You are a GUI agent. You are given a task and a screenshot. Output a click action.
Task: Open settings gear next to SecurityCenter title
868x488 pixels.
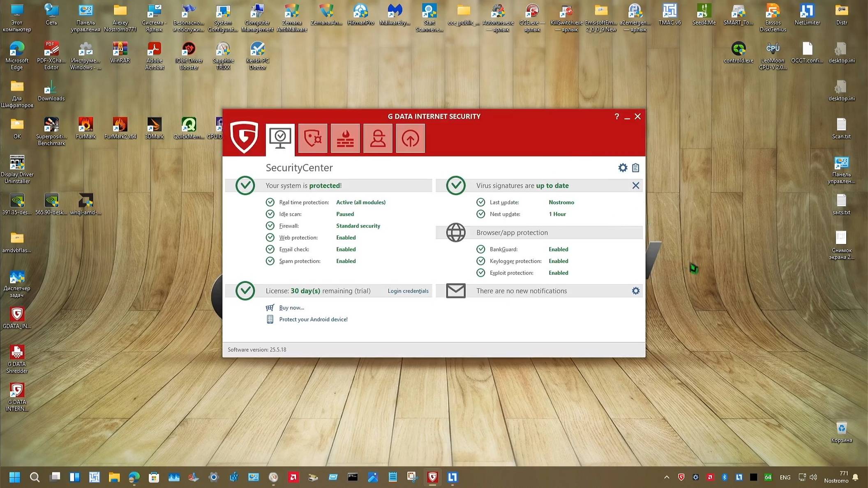click(623, 168)
